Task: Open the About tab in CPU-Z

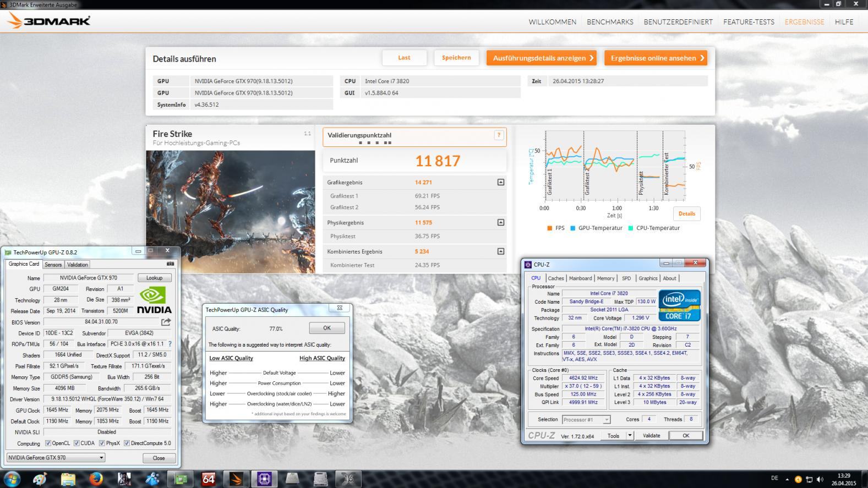Action: 669,278
